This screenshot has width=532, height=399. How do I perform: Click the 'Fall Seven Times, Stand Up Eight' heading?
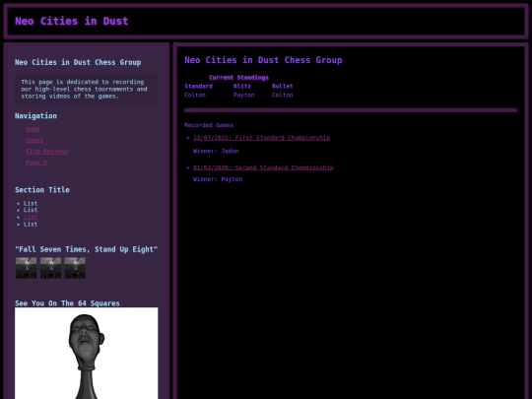(x=86, y=249)
